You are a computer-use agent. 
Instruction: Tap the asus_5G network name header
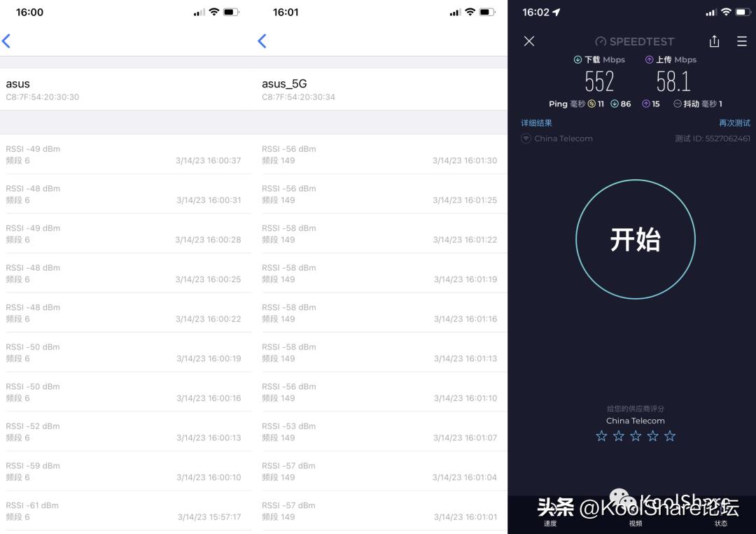pos(284,84)
